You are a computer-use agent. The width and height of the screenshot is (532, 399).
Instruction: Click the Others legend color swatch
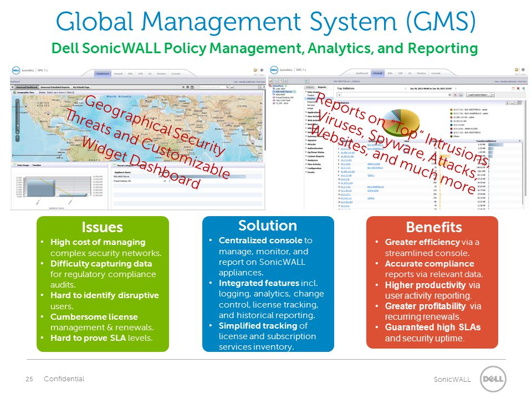[451, 136]
